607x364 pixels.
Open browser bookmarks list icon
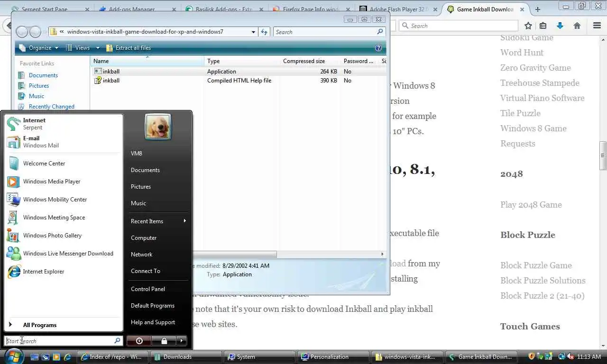coord(543,26)
